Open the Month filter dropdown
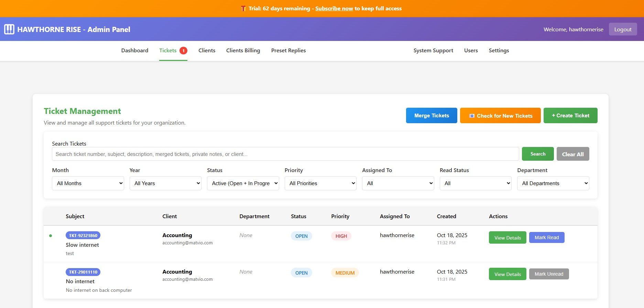 click(88, 183)
